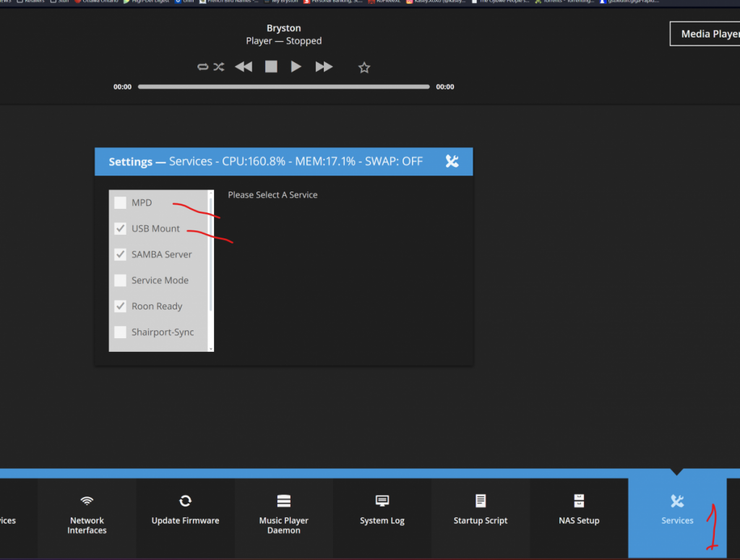This screenshot has height=560, width=740.
Task: Select the USB Mount service label
Action: click(156, 228)
